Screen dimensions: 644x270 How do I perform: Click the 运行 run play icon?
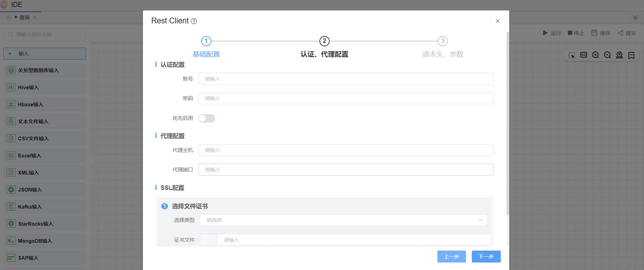(x=545, y=33)
